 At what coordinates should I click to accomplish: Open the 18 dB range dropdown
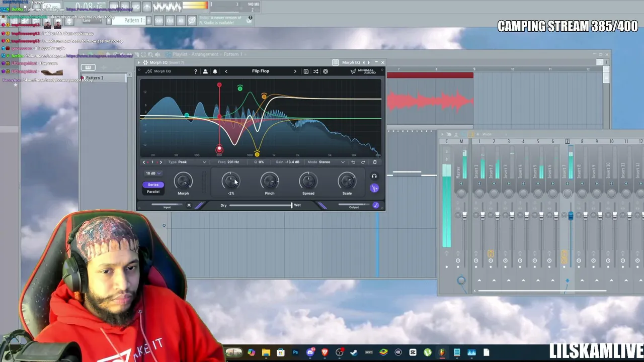(153, 173)
